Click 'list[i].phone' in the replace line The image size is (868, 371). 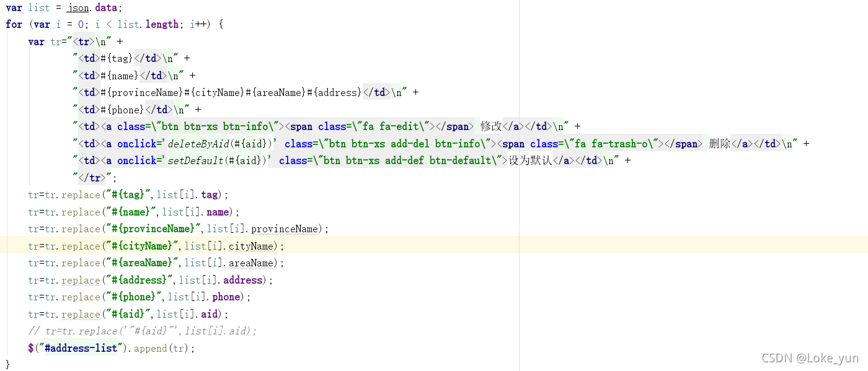(204, 297)
